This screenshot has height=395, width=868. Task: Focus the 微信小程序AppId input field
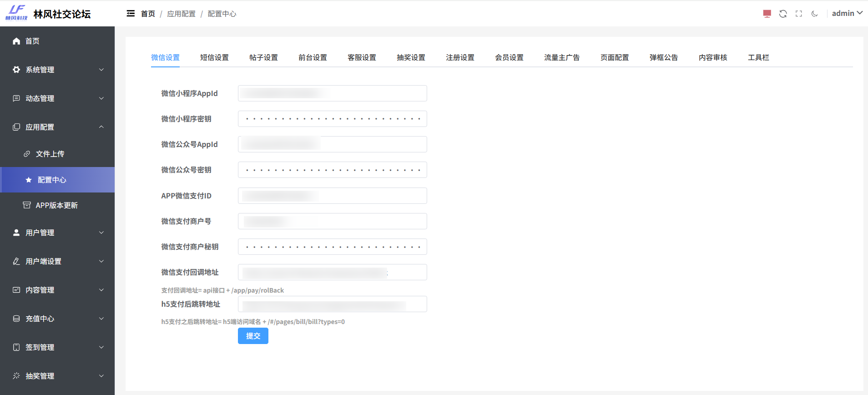[333, 93]
